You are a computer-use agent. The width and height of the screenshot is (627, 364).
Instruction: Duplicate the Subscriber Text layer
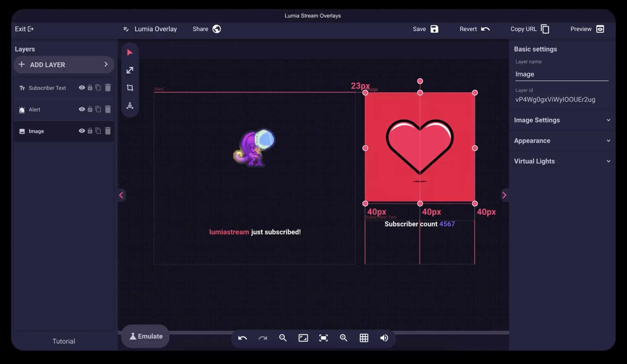(98, 87)
